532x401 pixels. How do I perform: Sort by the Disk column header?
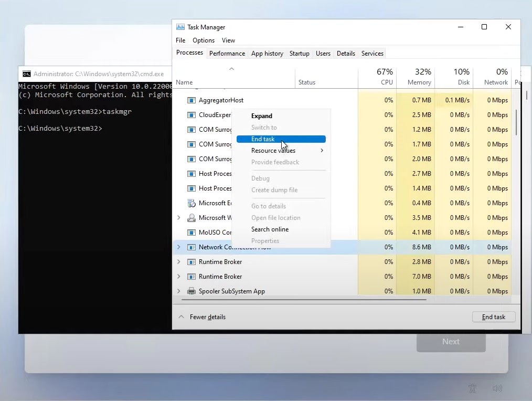tap(454, 77)
